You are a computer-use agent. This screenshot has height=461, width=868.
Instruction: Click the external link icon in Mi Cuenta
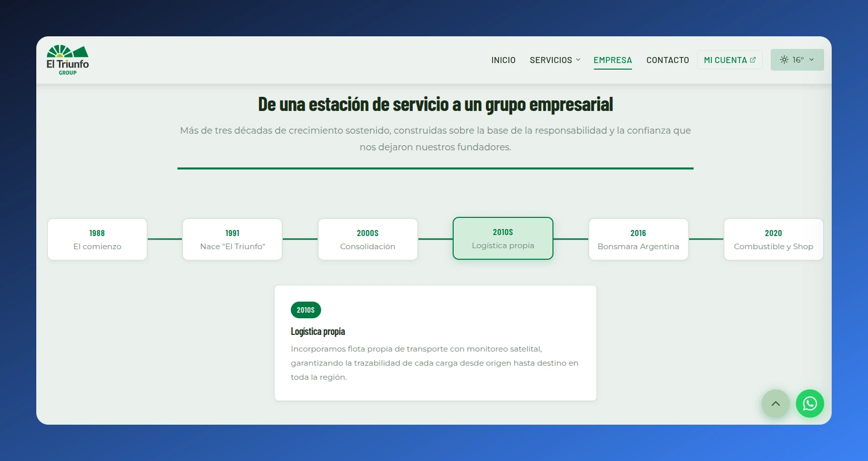tap(753, 60)
